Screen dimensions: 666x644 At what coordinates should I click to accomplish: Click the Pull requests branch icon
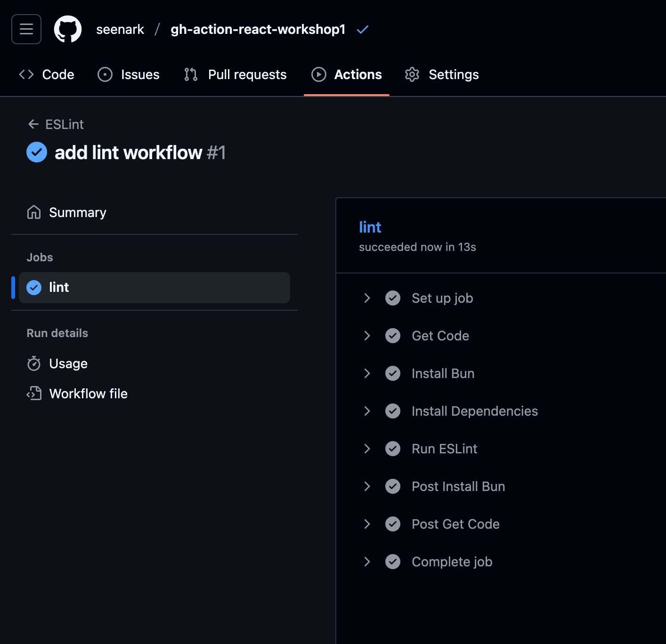click(x=191, y=74)
